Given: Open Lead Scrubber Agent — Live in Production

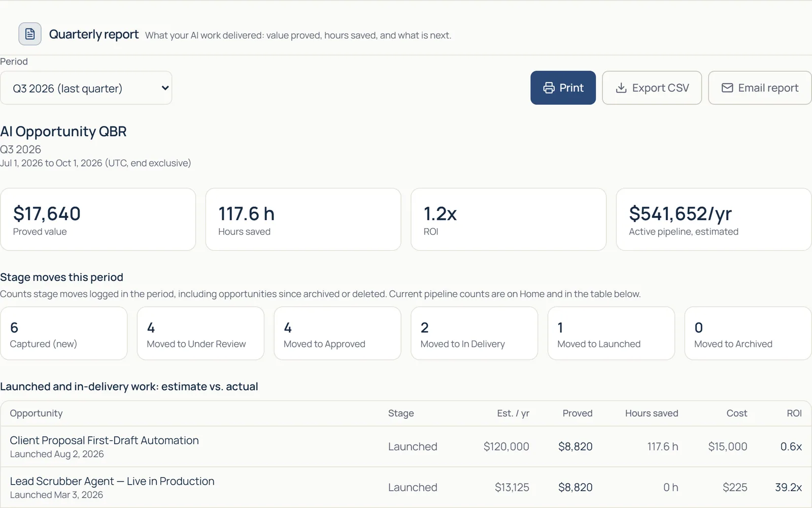Looking at the screenshot, I should [x=406, y=487].
